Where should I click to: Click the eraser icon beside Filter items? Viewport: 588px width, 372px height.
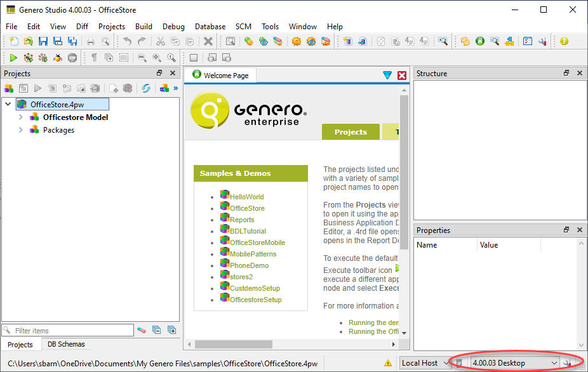coord(142,330)
